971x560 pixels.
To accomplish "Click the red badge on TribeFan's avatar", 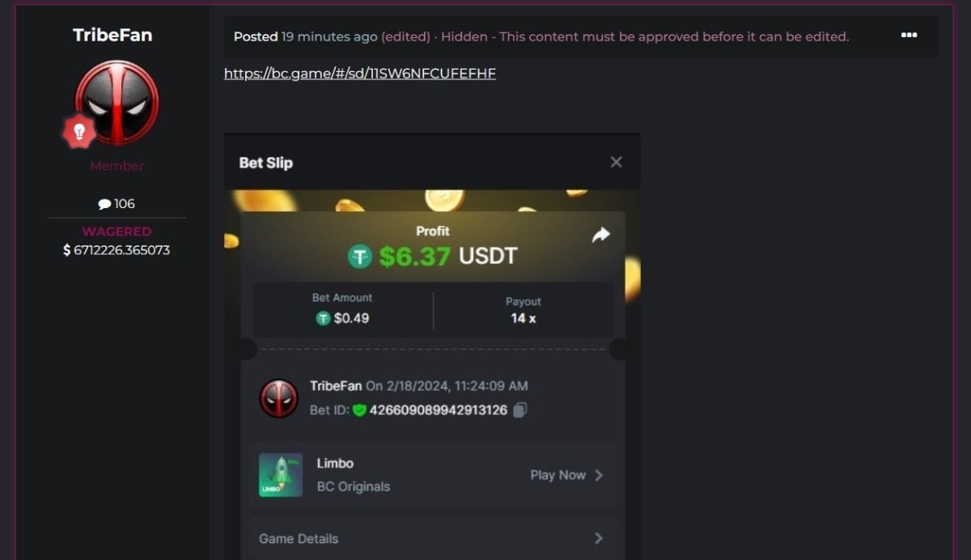I will pos(78,131).
